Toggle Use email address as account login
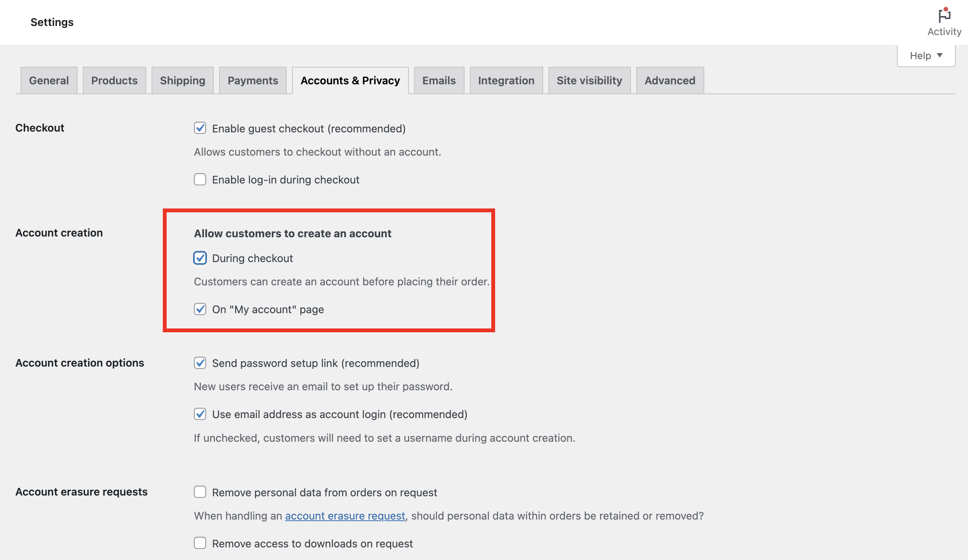Screen dimensions: 968x560 [x=200, y=414]
